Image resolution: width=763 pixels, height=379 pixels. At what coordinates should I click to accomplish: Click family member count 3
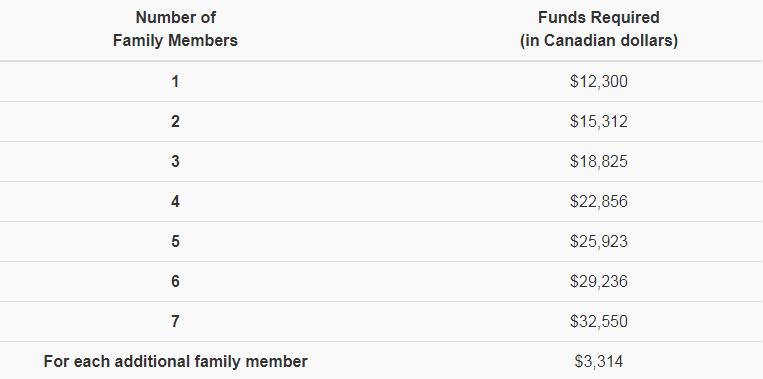[x=175, y=162]
